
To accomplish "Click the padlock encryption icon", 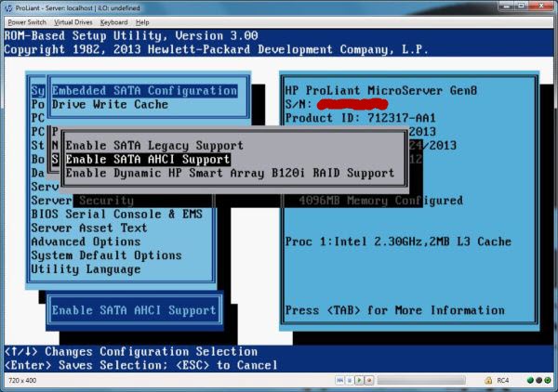I will pos(488,380).
